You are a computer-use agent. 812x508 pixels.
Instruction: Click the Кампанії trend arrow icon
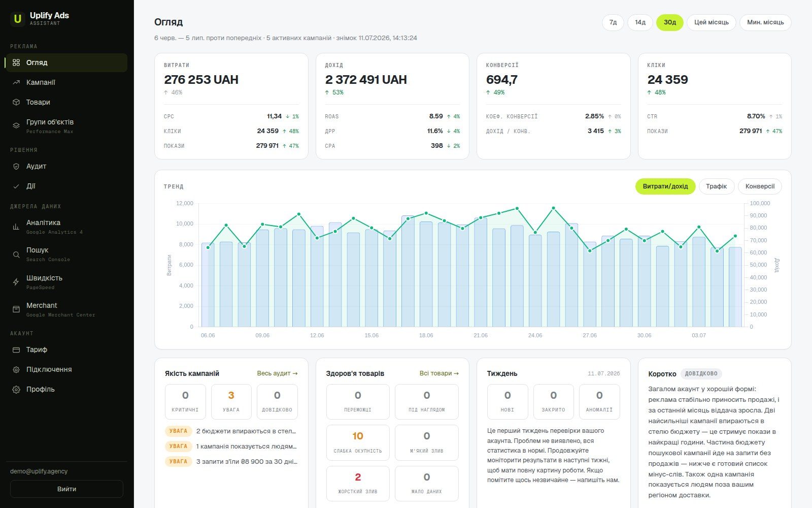[x=16, y=82]
